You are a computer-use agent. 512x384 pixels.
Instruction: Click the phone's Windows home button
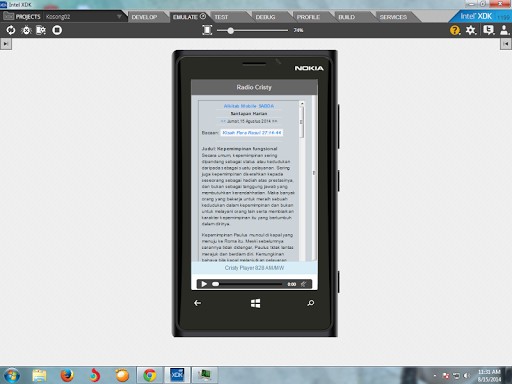click(256, 303)
